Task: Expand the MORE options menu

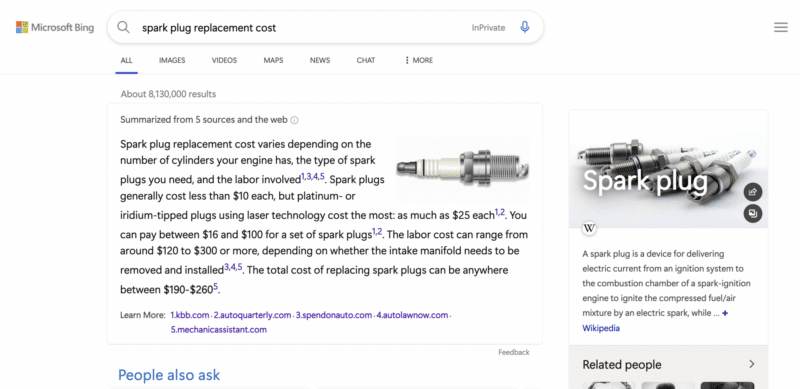Action: [x=418, y=60]
